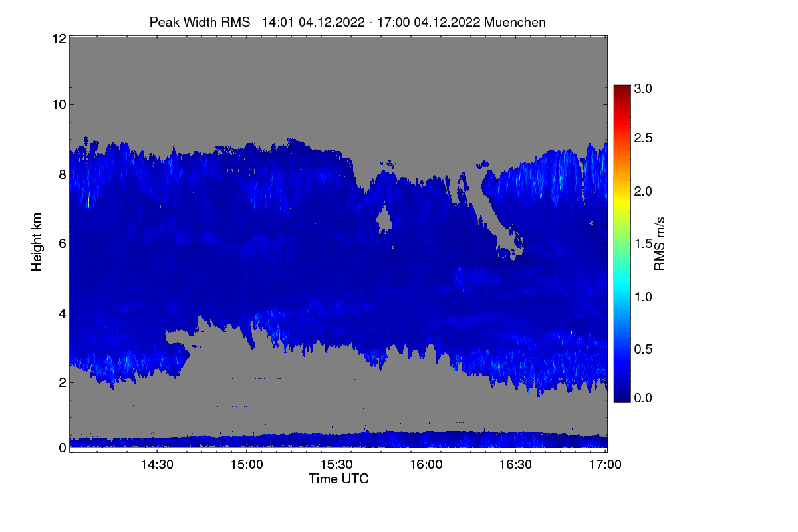Click the height axis label 10
798x532 pixels.
pyautogui.click(x=58, y=104)
